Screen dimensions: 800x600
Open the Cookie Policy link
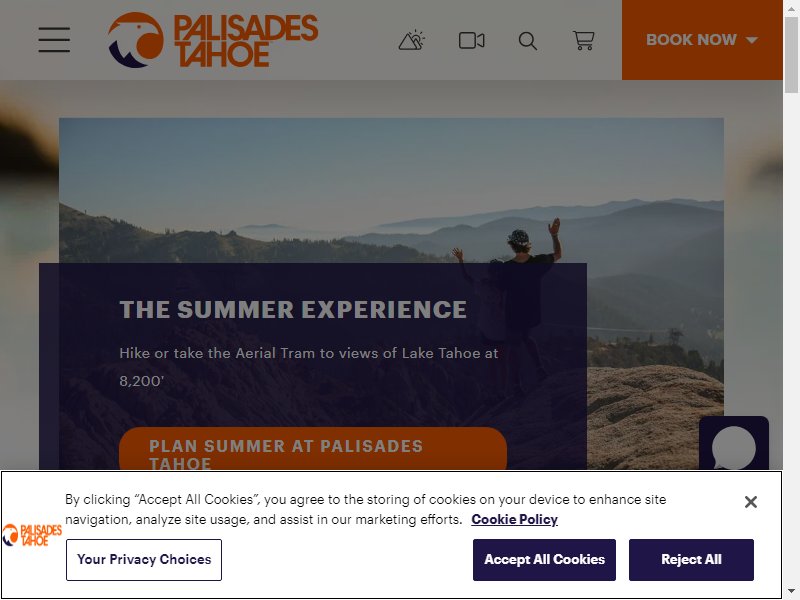click(514, 519)
